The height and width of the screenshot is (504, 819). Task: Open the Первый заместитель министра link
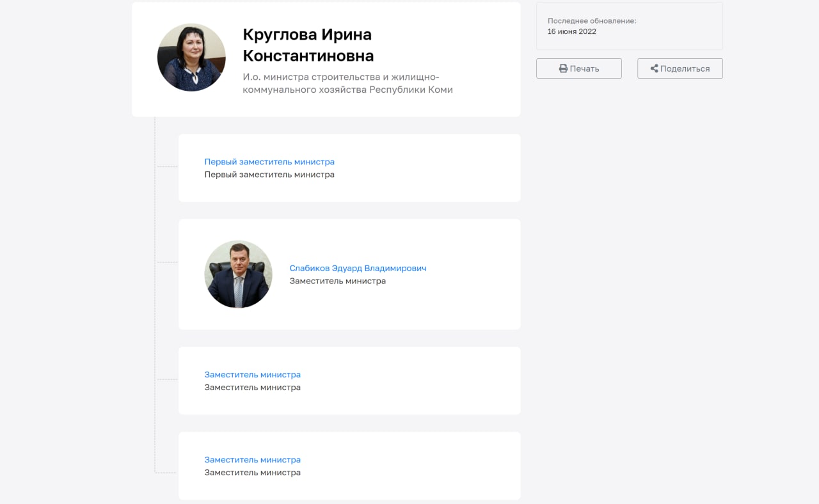pos(269,162)
